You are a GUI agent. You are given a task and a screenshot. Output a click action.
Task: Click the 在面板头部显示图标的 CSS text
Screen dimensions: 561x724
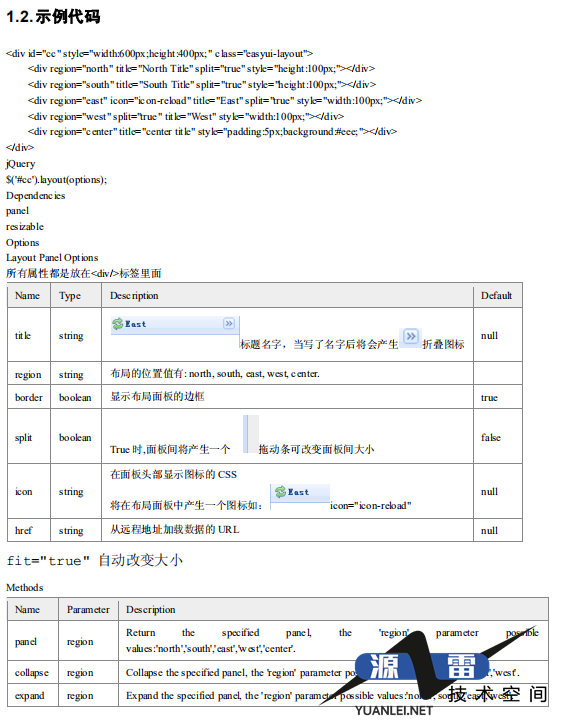pos(173,475)
